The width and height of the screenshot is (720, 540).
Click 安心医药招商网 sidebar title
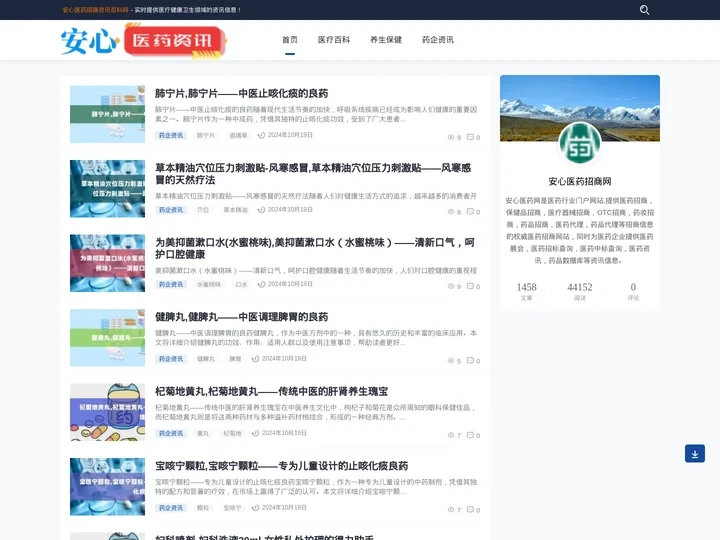(x=579, y=181)
